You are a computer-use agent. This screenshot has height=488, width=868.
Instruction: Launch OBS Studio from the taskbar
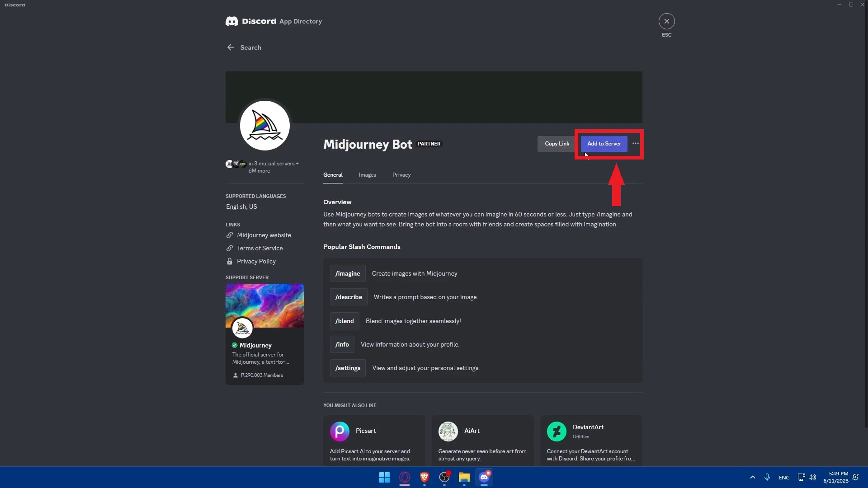click(x=444, y=478)
